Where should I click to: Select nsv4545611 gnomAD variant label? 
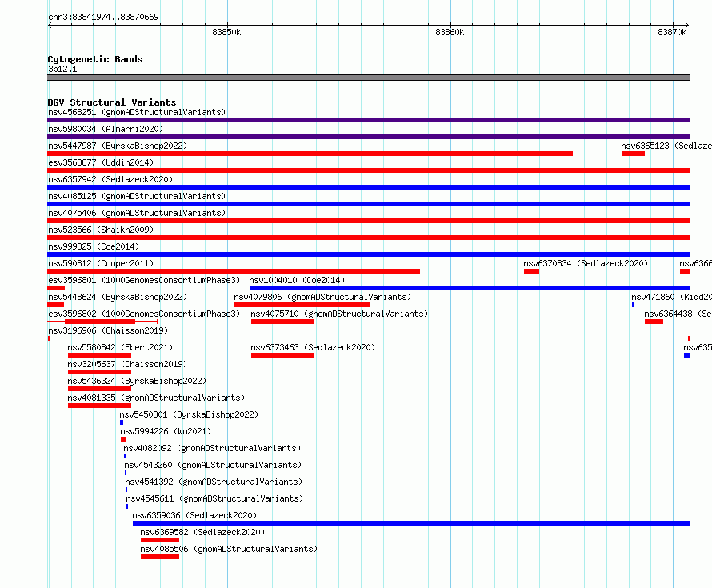point(214,498)
